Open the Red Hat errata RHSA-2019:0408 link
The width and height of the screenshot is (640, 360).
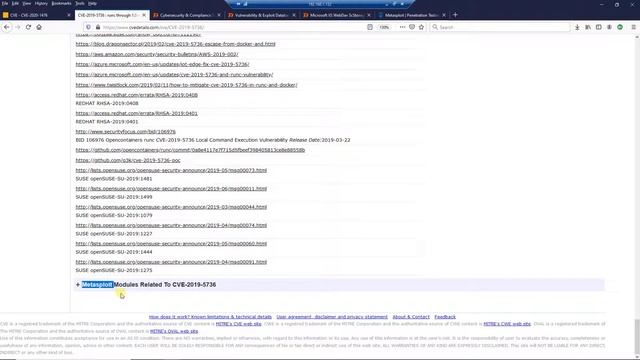click(x=136, y=95)
